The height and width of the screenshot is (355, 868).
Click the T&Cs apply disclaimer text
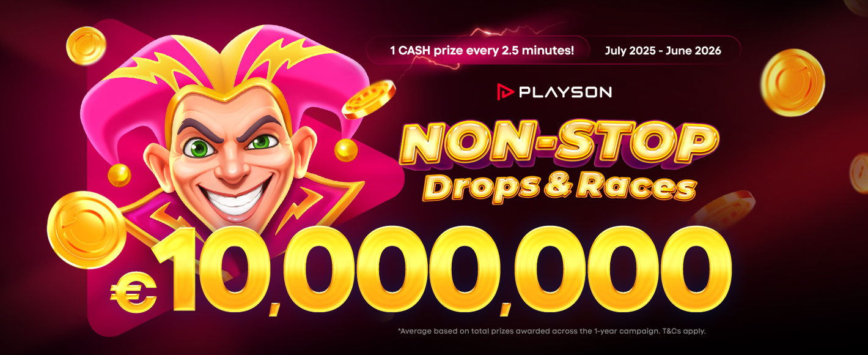[551, 331]
